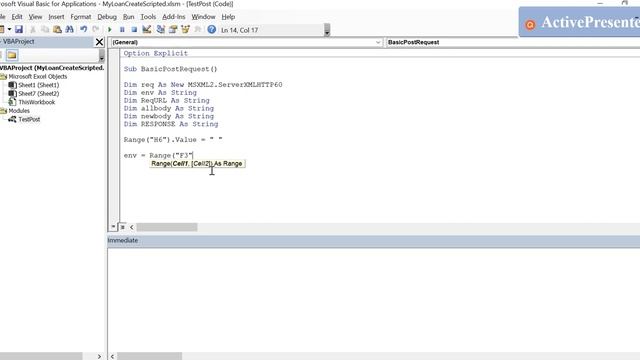640x360 pixels.
Task: Close the VBAProject explorer pane
Action: pos(99,42)
